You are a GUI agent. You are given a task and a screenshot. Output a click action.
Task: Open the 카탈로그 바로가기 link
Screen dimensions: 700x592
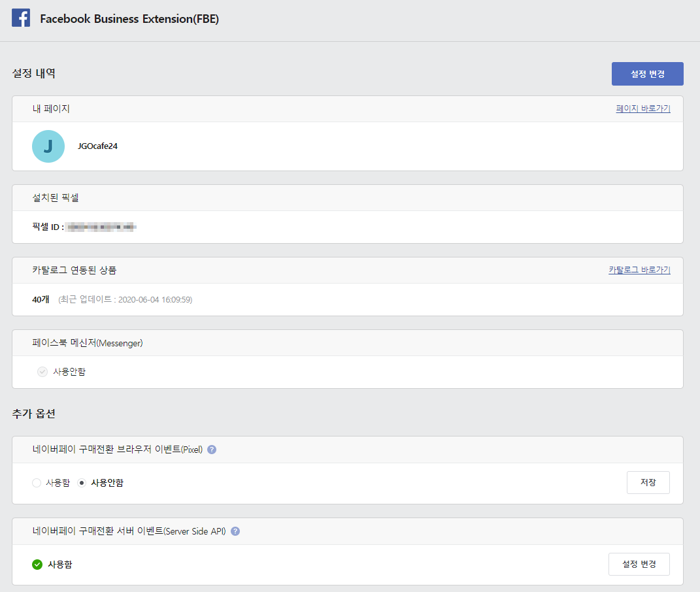639,270
